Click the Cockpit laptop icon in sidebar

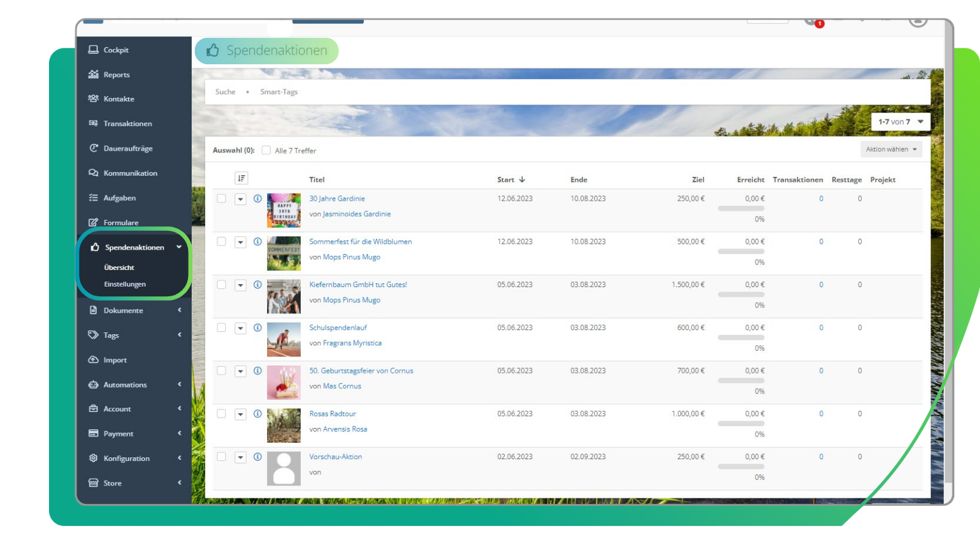(93, 50)
